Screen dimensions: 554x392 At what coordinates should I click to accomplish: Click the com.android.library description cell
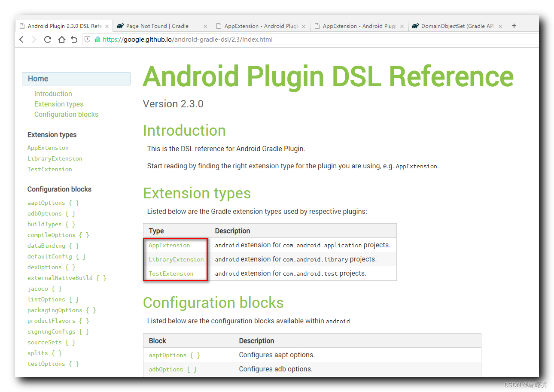[x=296, y=259]
